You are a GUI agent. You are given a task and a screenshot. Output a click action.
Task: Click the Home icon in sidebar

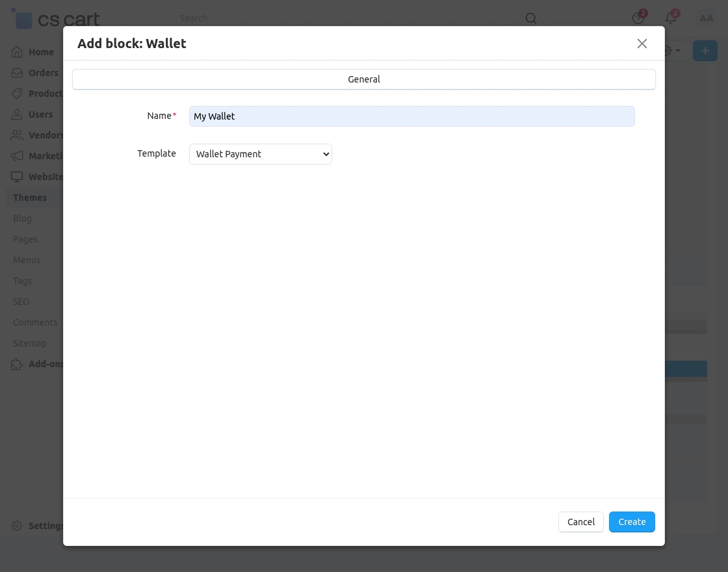17,52
